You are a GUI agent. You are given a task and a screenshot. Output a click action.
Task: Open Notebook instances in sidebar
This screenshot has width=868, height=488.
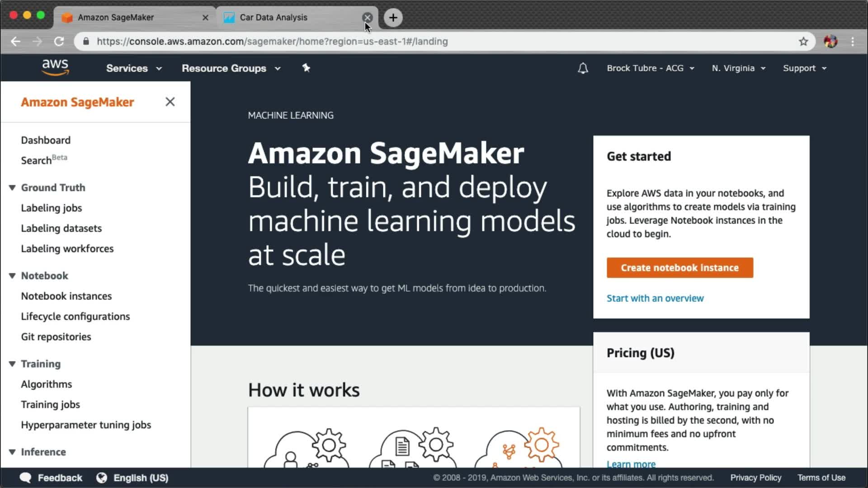pos(66,296)
